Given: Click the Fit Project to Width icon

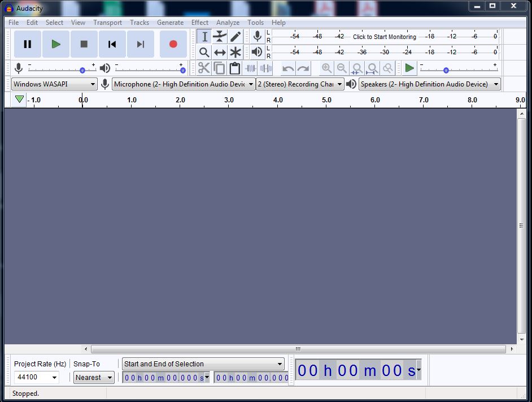Looking at the screenshot, I should (373, 68).
